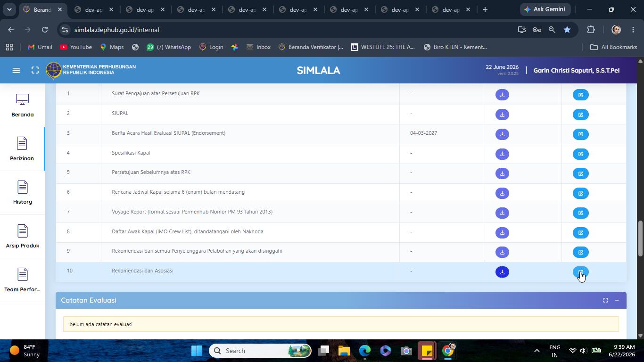Image resolution: width=644 pixels, height=362 pixels.
Task: Click Ask Gemini button
Action: [x=546, y=9]
